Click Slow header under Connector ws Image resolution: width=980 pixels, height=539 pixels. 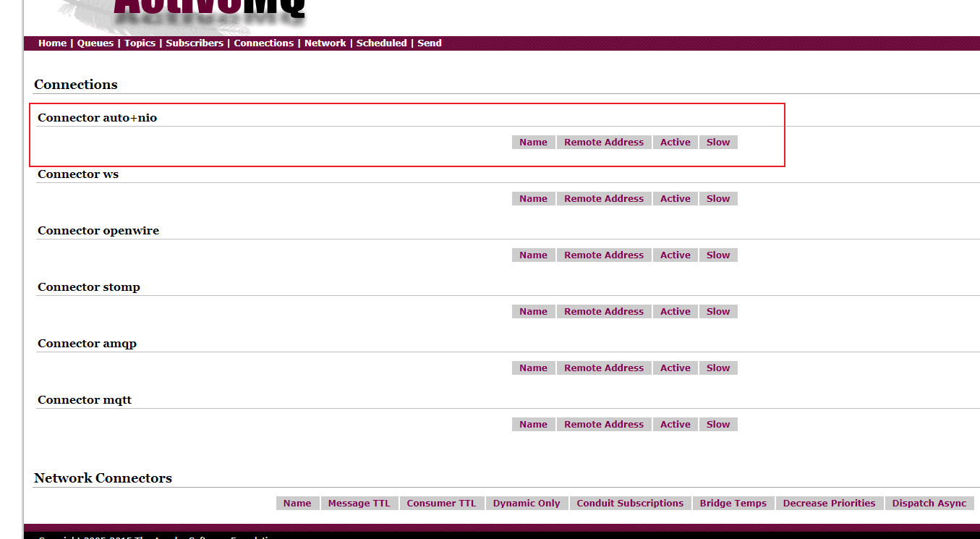coord(718,199)
